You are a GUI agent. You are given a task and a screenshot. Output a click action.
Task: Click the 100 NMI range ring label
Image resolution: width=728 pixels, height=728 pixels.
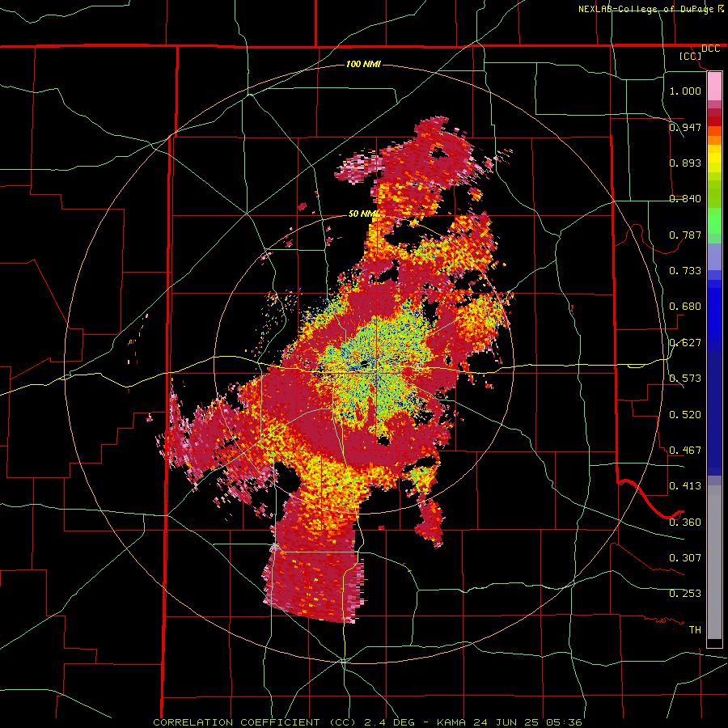(x=363, y=64)
